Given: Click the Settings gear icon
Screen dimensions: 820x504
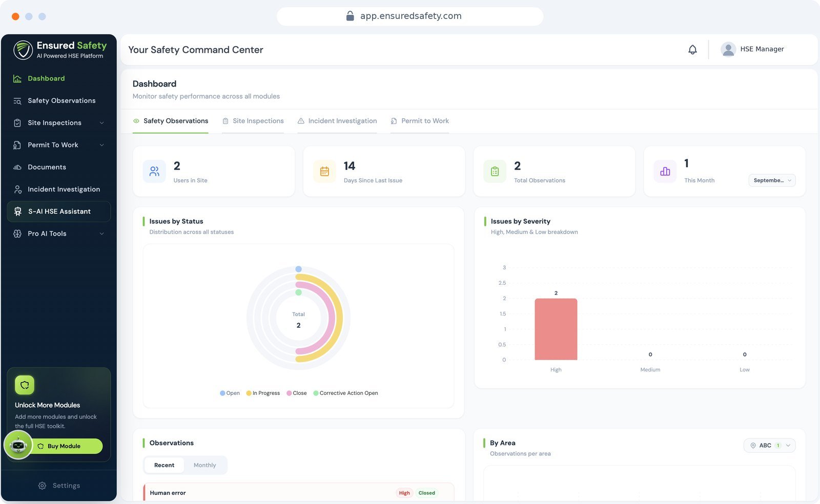Looking at the screenshot, I should coord(42,486).
